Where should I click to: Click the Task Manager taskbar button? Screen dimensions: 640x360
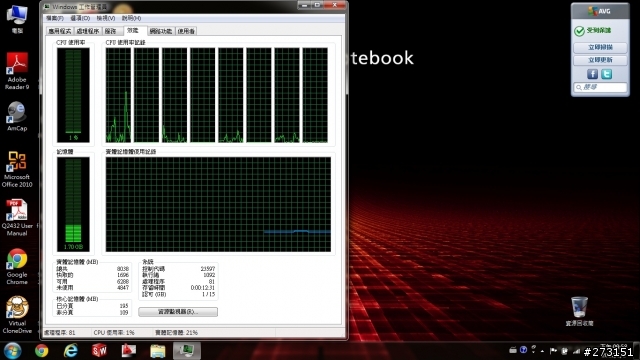187,351
